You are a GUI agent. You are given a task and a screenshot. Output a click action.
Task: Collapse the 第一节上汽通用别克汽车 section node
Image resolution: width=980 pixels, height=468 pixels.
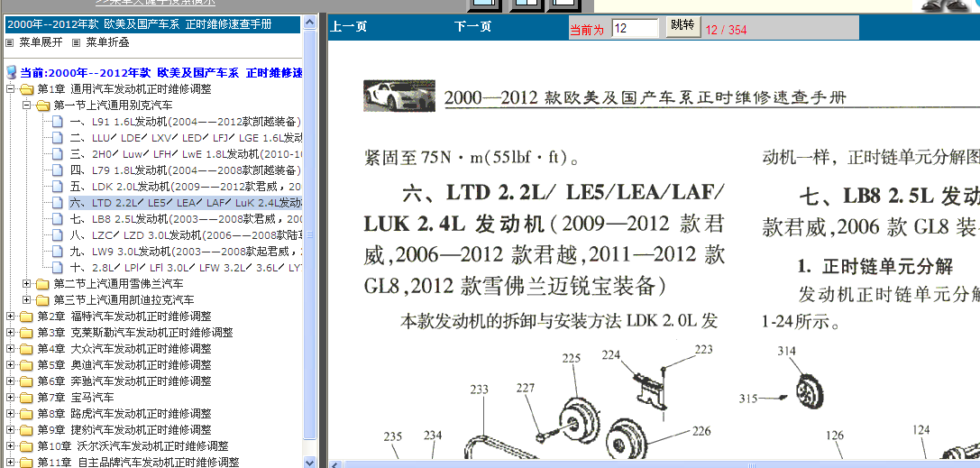tap(26, 106)
